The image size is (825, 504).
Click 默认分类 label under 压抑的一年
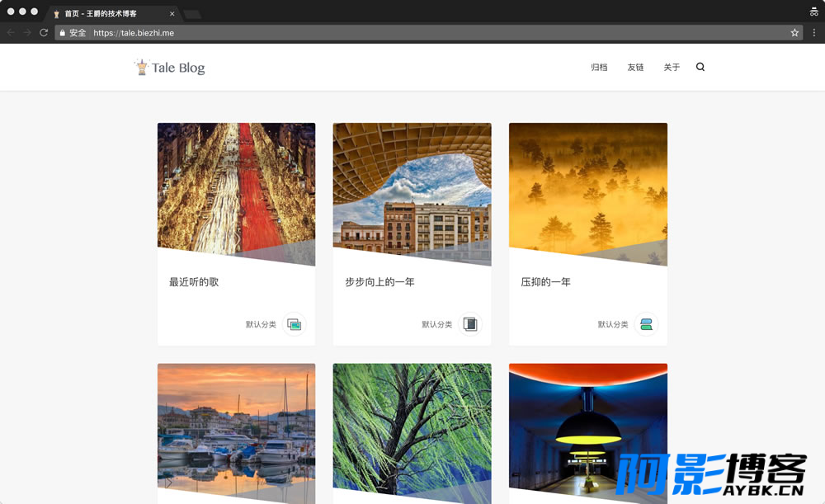pyautogui.click(x=612, y=325)
